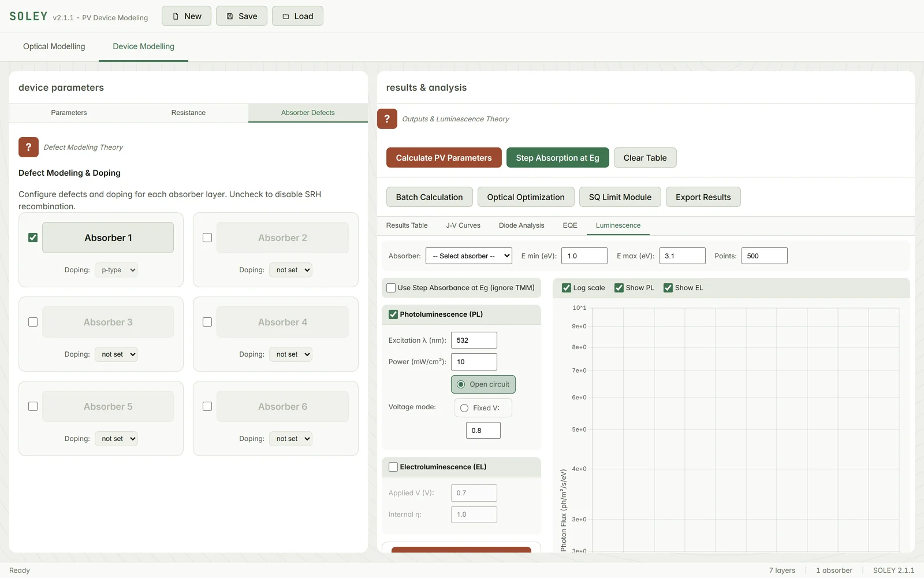Click the Clear Table button
Screen dimensions: 924x578
645,158
